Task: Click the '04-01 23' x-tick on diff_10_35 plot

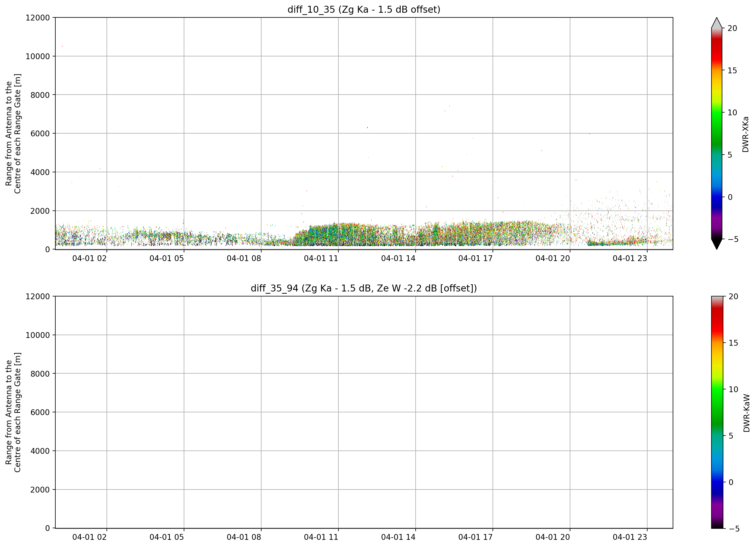Action: point(630,259)
